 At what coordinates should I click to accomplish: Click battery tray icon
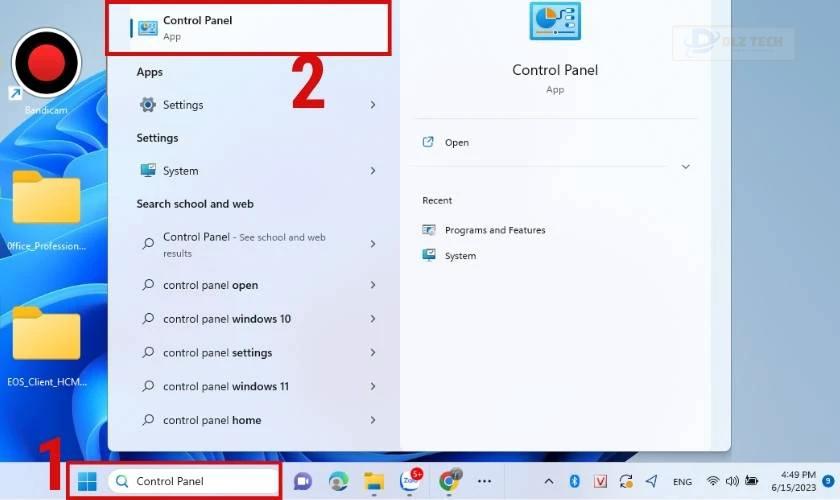coord(752,481)
